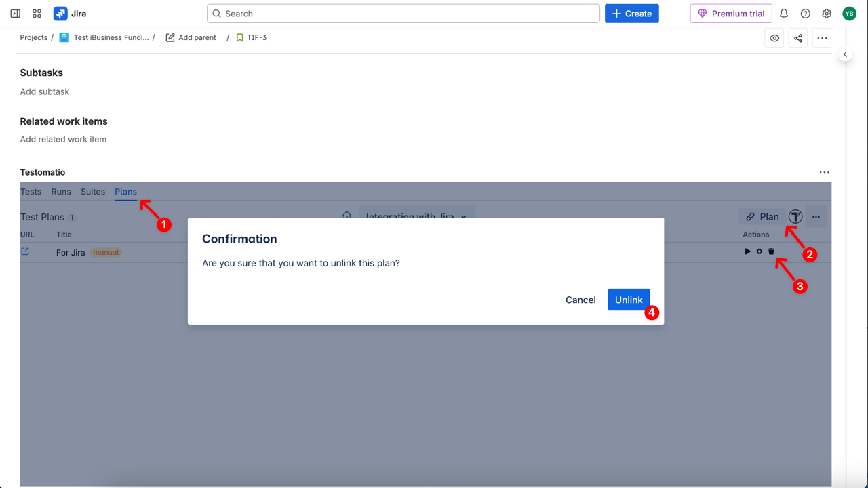This screenshot has height=488, width=868.
Task: Click the sidebar toggle icon in the header
Action: 15,14
